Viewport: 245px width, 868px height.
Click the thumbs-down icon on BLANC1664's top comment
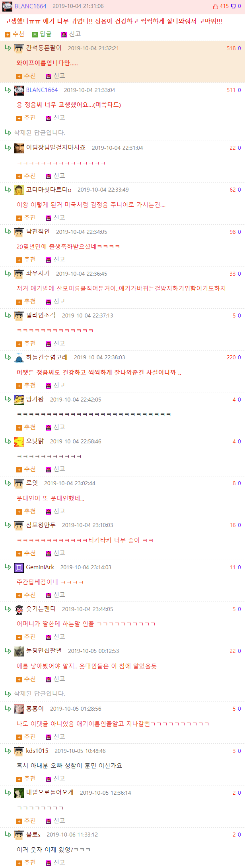tap(233, 6)
